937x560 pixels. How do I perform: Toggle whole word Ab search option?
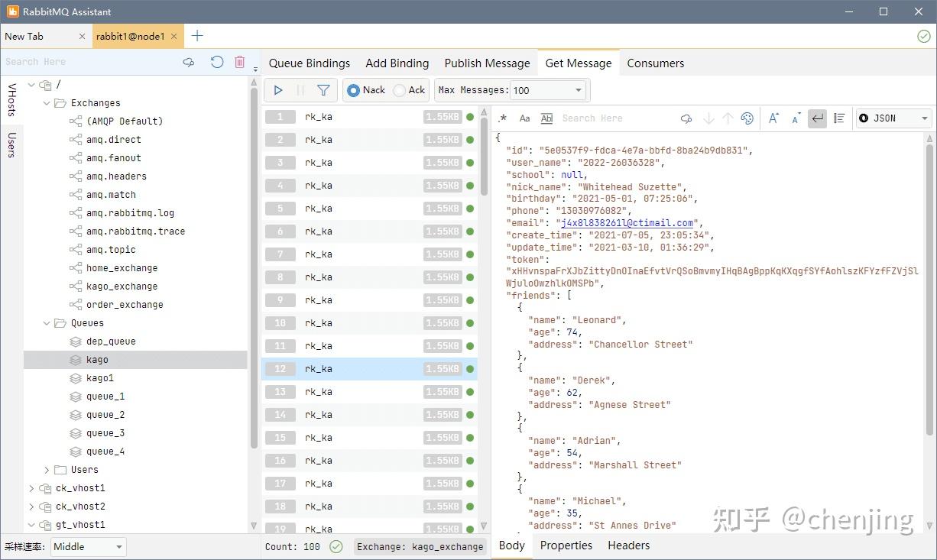[x=546, y=118]
